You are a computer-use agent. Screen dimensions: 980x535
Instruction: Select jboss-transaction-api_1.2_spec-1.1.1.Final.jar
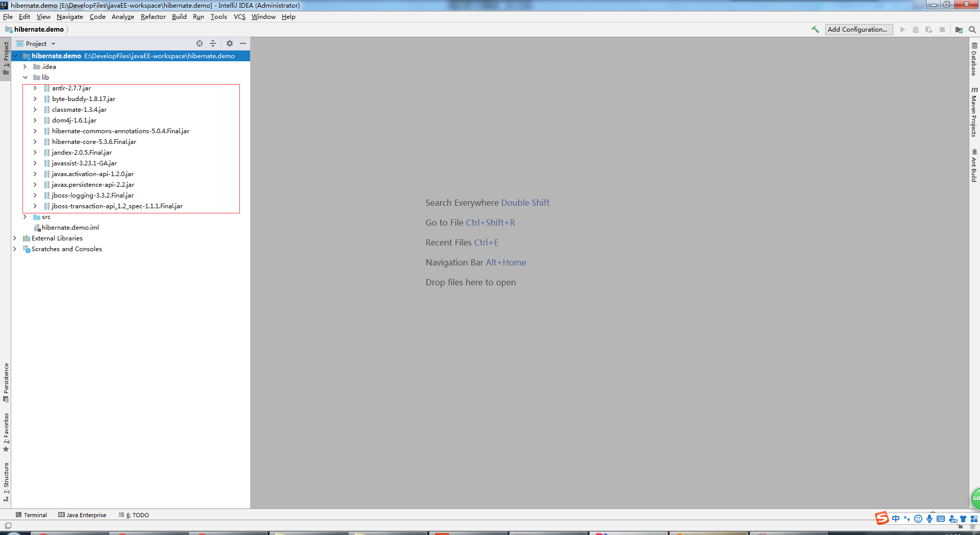click(117, 206)
